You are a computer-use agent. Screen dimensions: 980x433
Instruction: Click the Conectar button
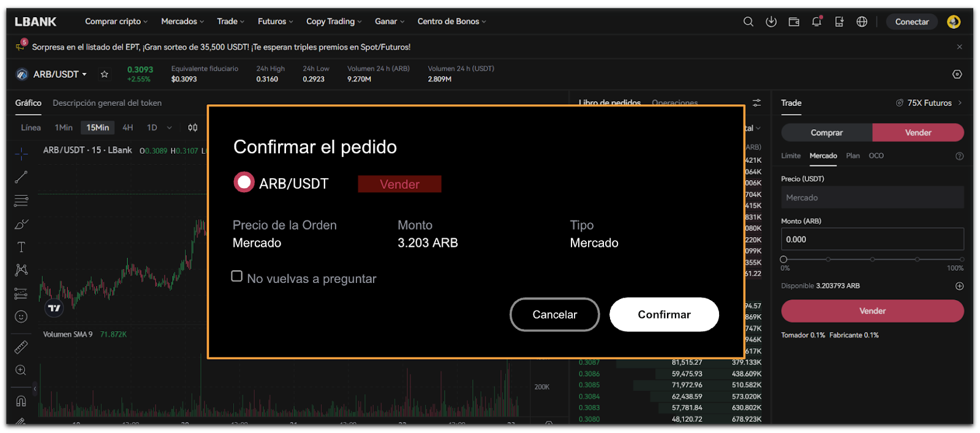(x=911, y=21)
